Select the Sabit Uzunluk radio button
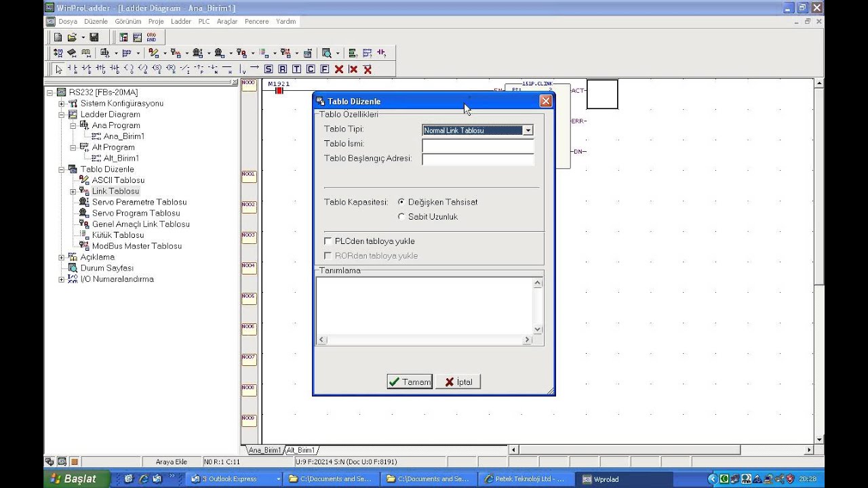868x488 pixels. point(401,217)
